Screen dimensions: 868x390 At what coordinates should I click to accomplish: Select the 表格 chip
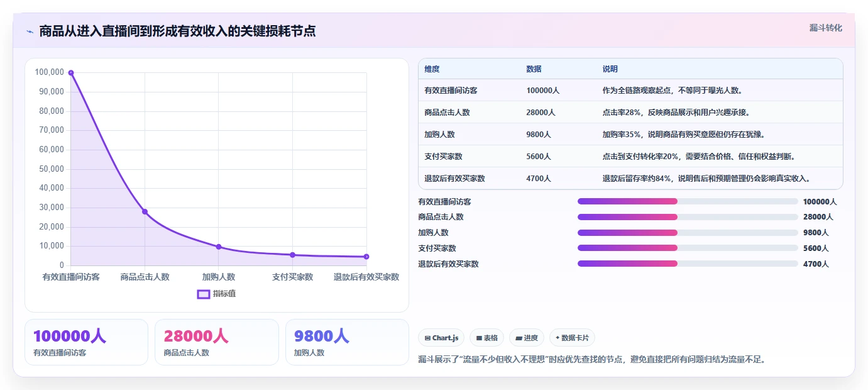486,338
